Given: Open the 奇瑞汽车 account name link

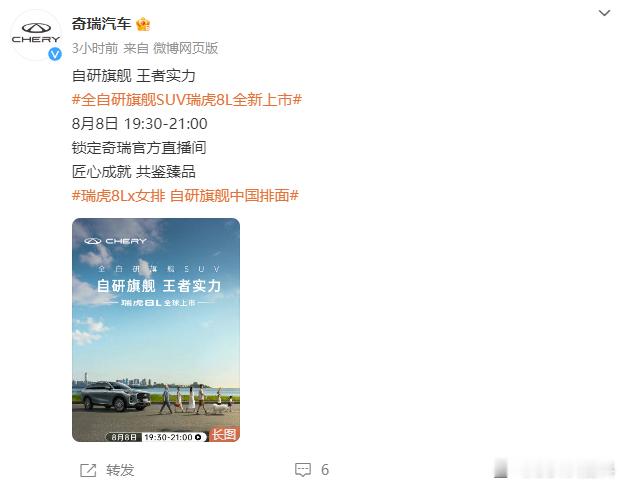Looking at the screenshot, I should [102, 24].
